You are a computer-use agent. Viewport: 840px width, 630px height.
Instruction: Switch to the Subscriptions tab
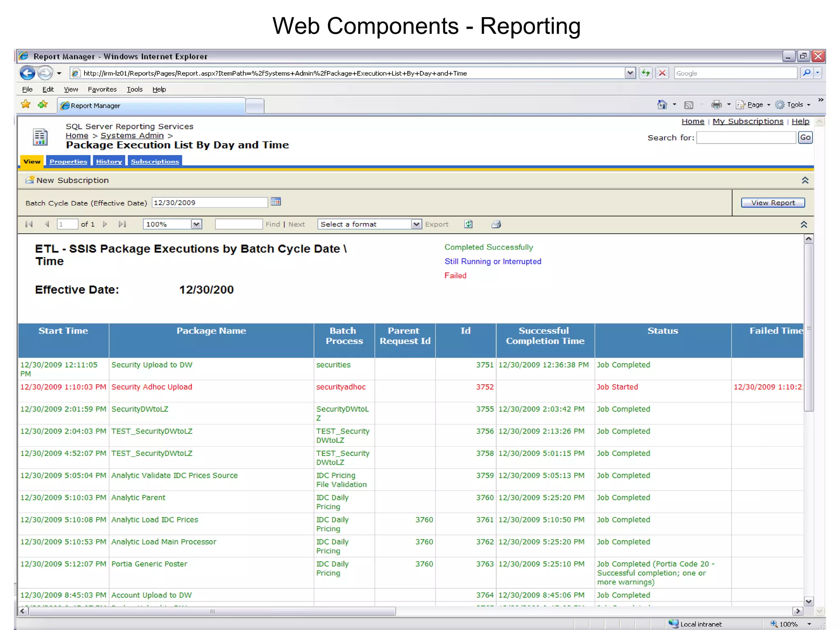pyautogui.click(x=155, y=161)
